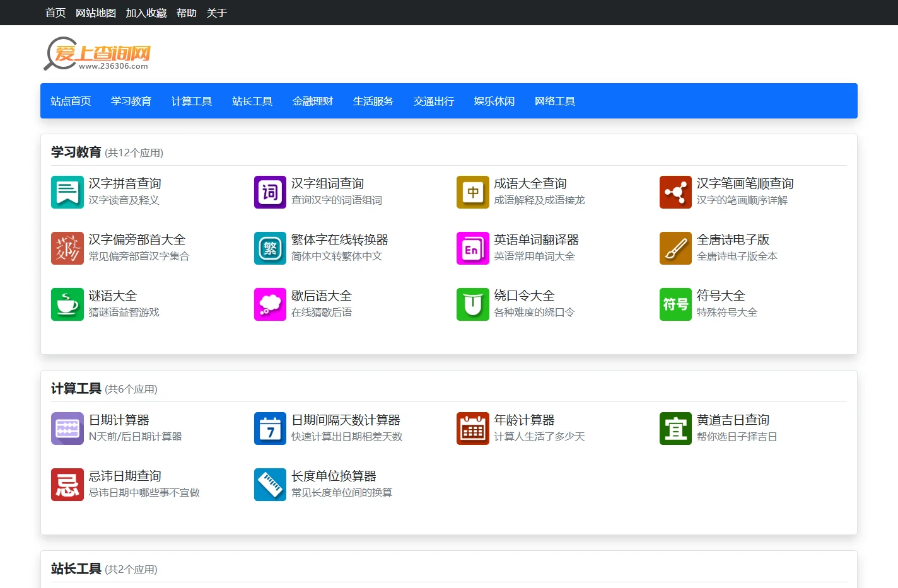Click description text 汉字读音及释义
Viewport: 898px width, 588px height.
click(x=124, y=200)
